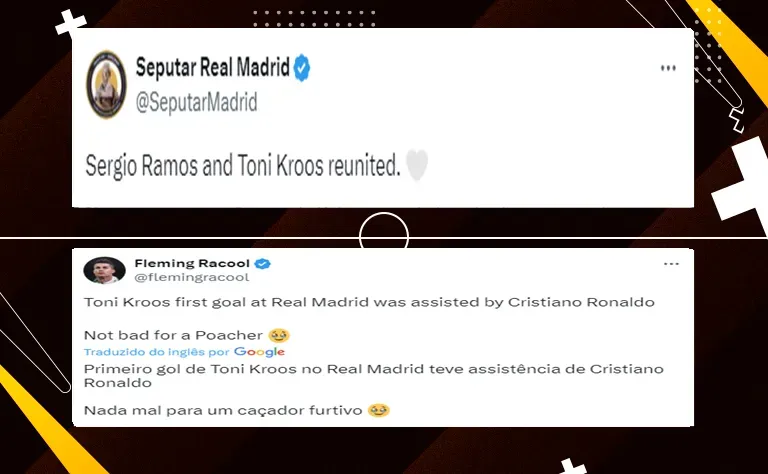Click the Seputar Real Madrid verified badge
The image size is (768, 474).
click(302, 68)
